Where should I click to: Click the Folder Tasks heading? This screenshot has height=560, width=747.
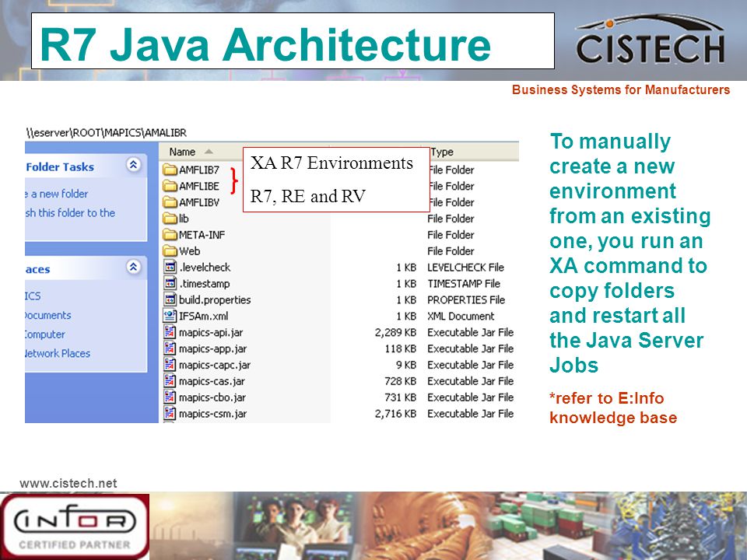[60, 167]
